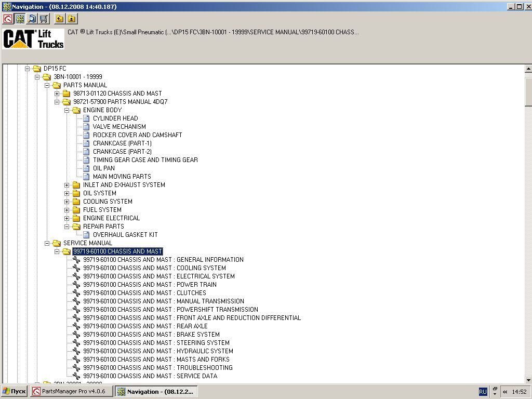Open the shopping cart from toolbar
The image size is (532, 399).
(44, 19)
